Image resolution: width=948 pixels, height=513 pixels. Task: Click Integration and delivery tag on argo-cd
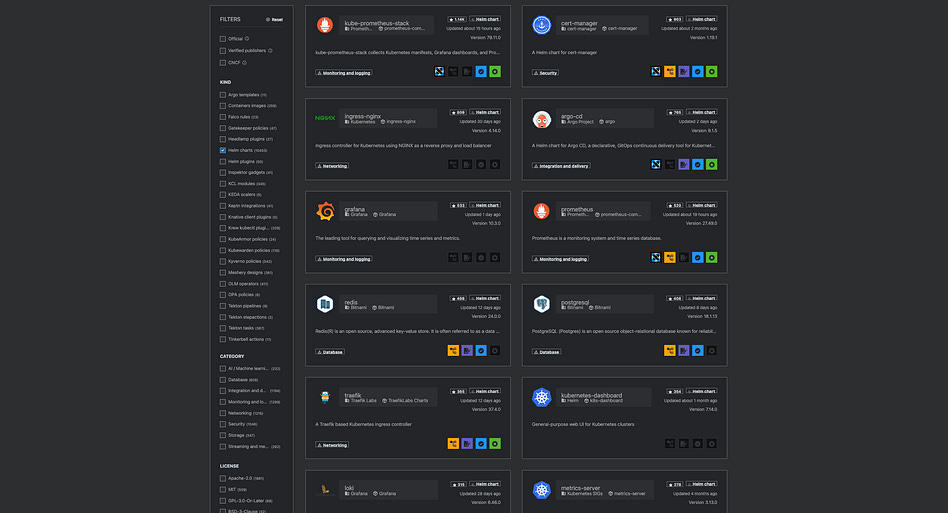[561, 166]
